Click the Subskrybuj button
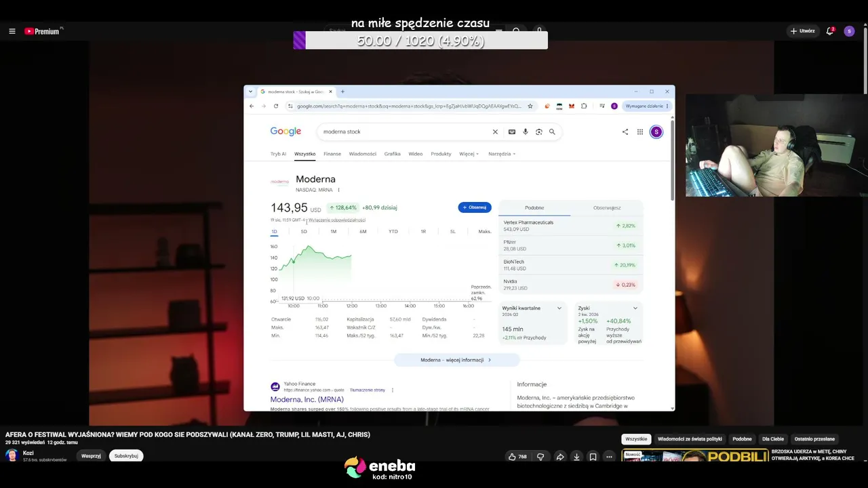Screen dimensions: 868x488 (x=126, y=456)
